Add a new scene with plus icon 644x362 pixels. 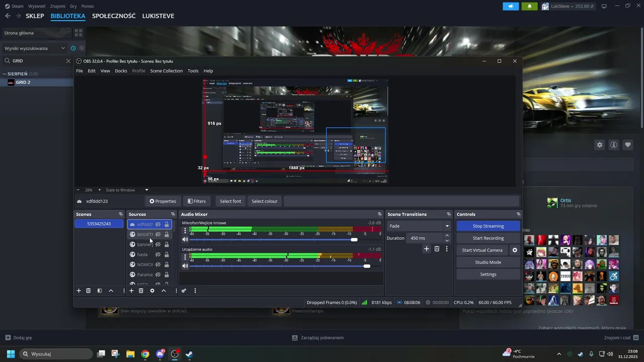pyautogui.click(x=78, y=291)
